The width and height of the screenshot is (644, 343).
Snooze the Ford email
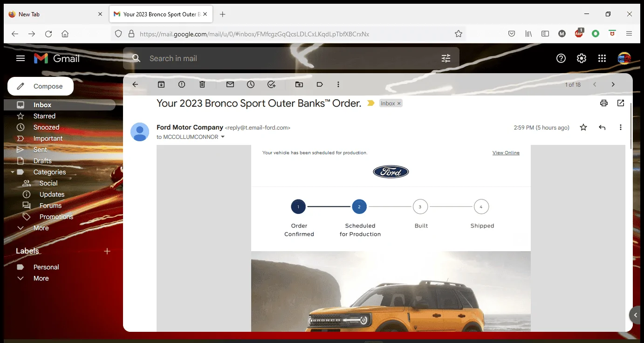[250, 84]
